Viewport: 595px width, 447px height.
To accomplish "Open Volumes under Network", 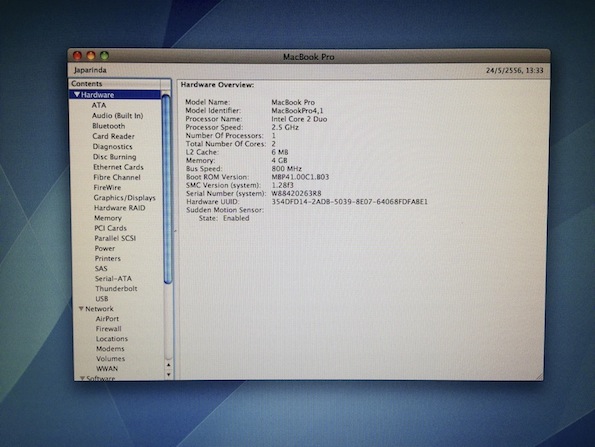I will click(x=110, y=359).
